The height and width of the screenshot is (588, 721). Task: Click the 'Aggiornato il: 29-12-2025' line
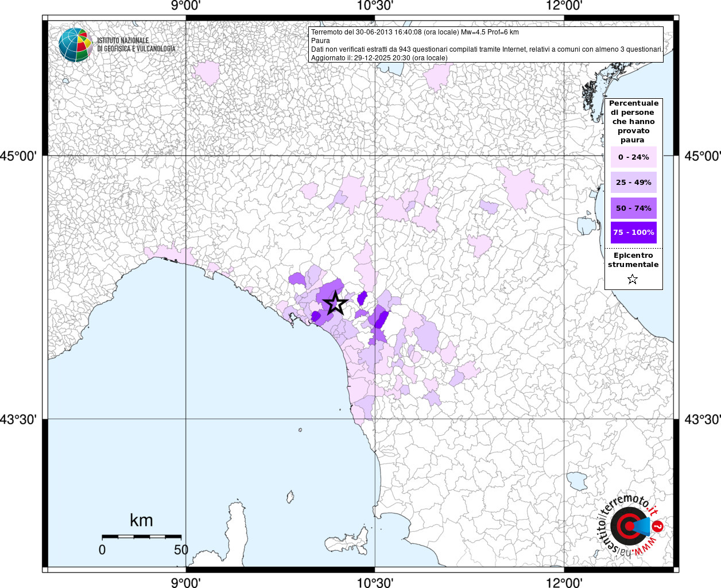point(379,58)
